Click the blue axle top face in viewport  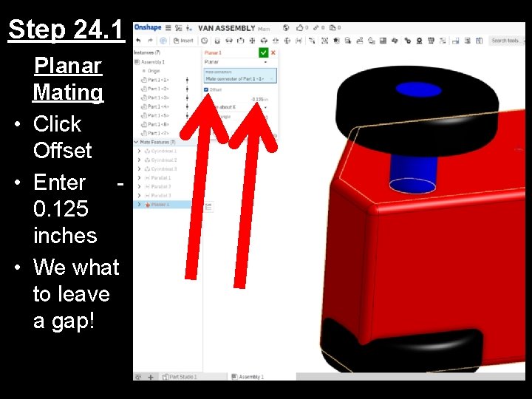[419, 90]
